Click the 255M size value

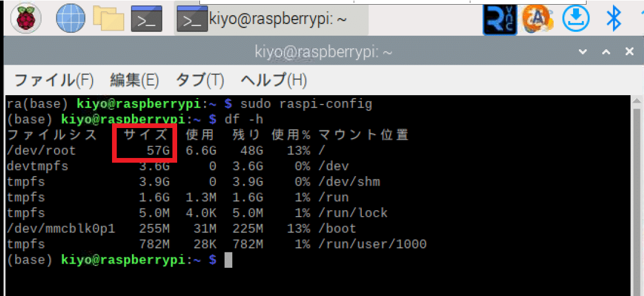pyautogui.click(x=154, y=228)
